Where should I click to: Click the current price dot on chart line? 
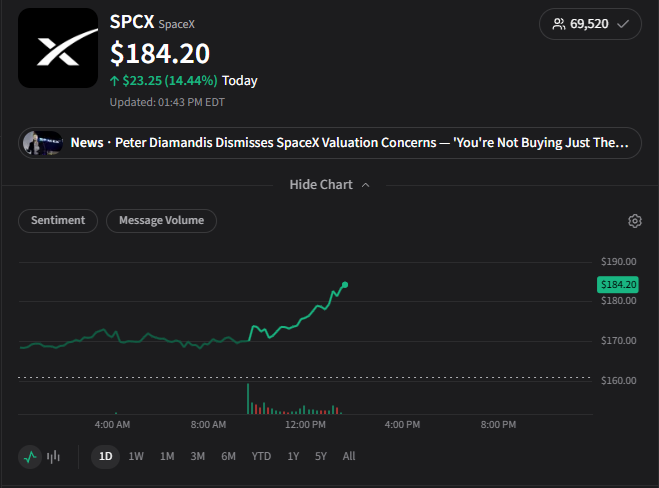pyautogui.click(x=345, y=285)
